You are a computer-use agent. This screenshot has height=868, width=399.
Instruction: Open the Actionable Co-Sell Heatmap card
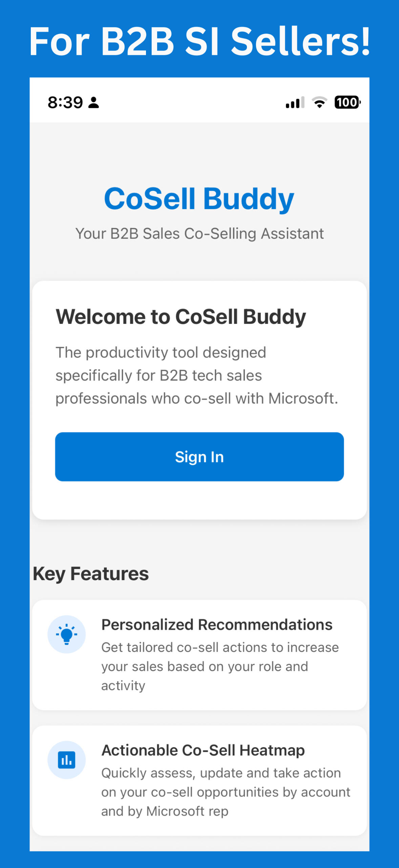(x=199, y=781)
